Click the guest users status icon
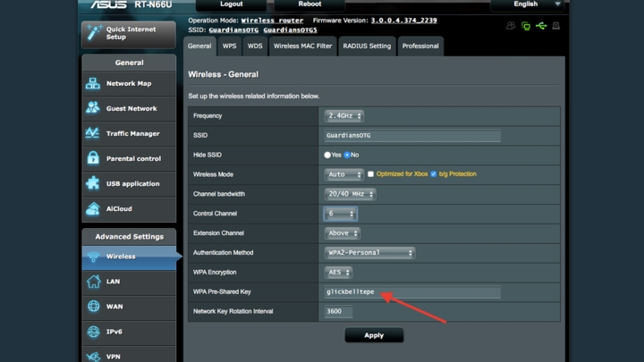The width and height of the screenshot is (644, 362). (511, 26)
